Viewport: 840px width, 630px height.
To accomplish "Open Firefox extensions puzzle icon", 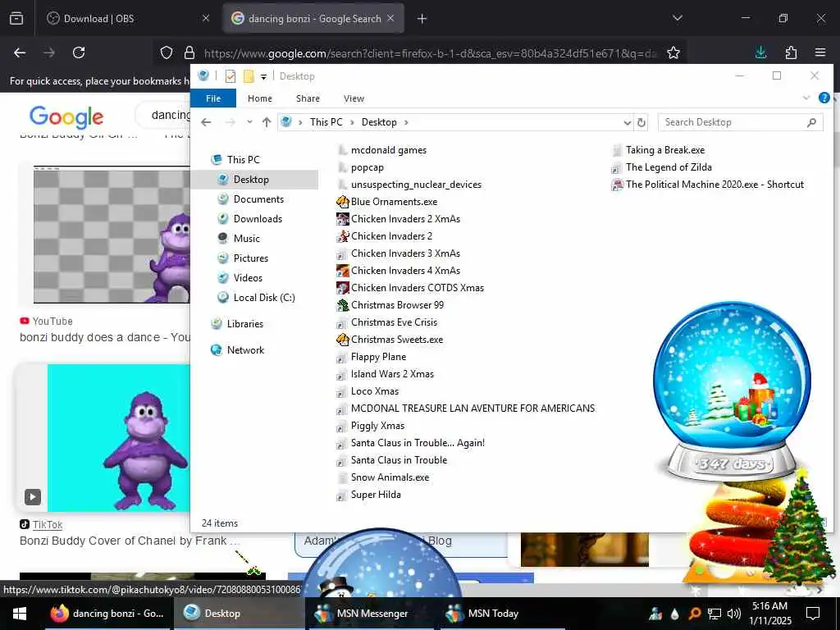I will click(x=791, y=52).
